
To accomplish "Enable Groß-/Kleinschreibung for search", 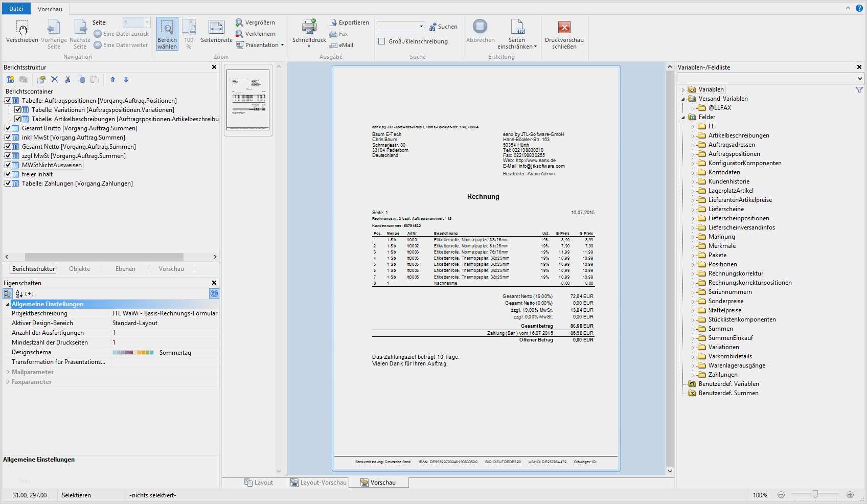I will point(382,41).
